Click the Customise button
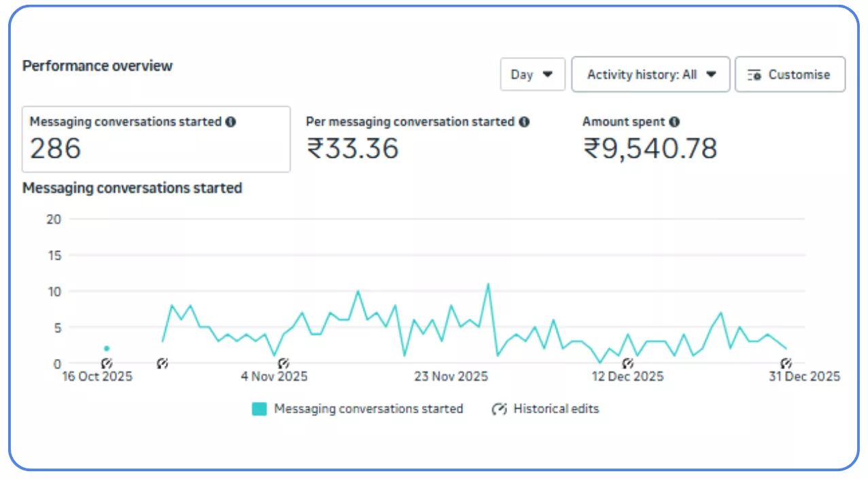Screen dimensions: 868x480 (x=790, y=74)
